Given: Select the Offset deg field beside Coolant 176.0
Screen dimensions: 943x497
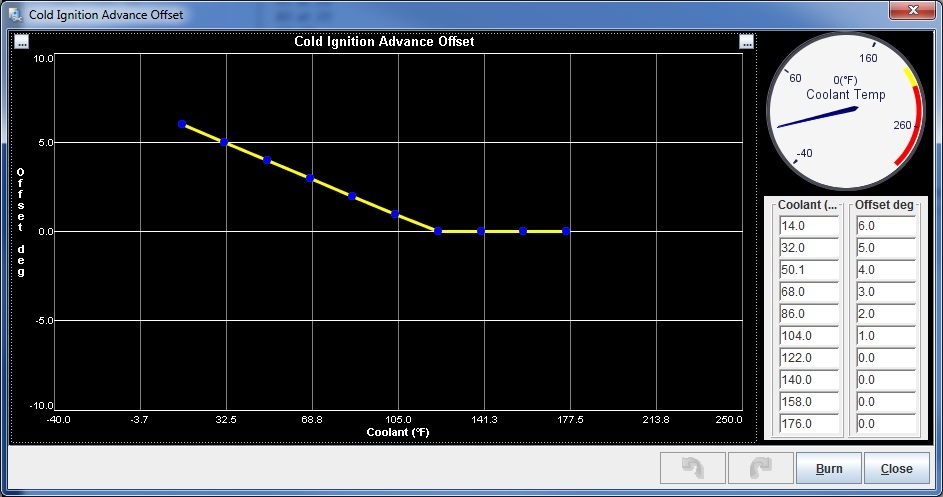Looking at the screenshot, I should point(886,424).
